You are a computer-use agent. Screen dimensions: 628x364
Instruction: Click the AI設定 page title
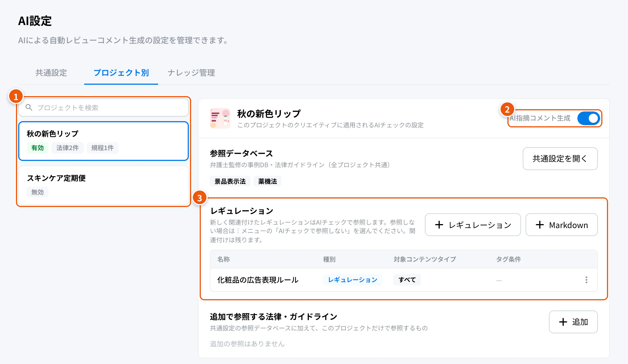coord(35,21)
